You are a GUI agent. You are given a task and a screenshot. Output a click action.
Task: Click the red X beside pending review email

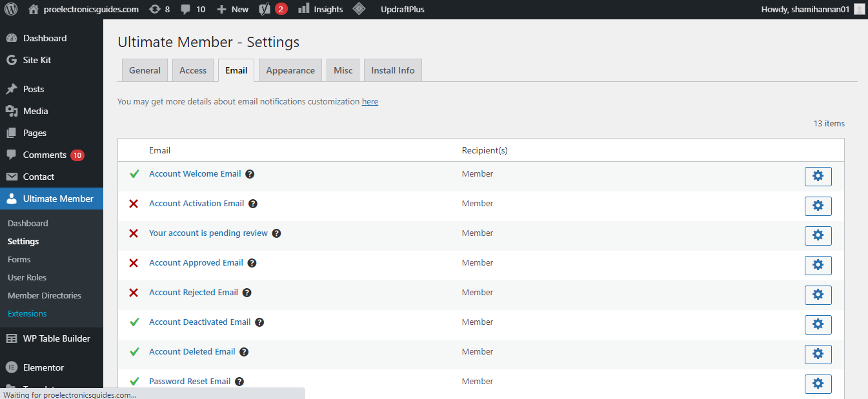click(x=134, y=233)
